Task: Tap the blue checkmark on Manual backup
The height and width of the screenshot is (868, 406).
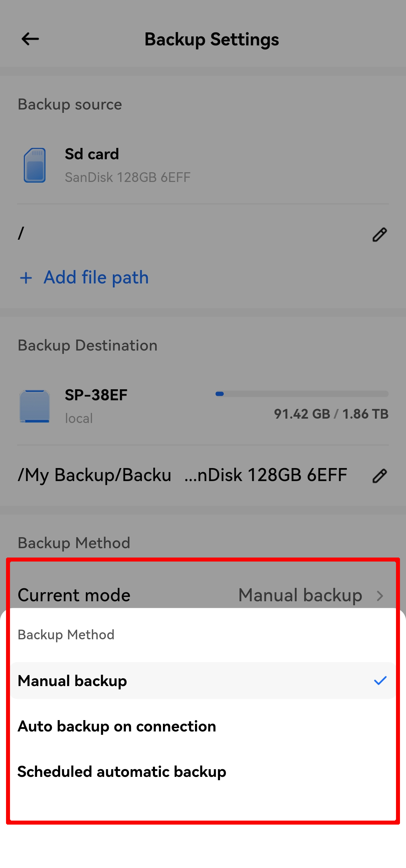Action: tap(380, 681)
